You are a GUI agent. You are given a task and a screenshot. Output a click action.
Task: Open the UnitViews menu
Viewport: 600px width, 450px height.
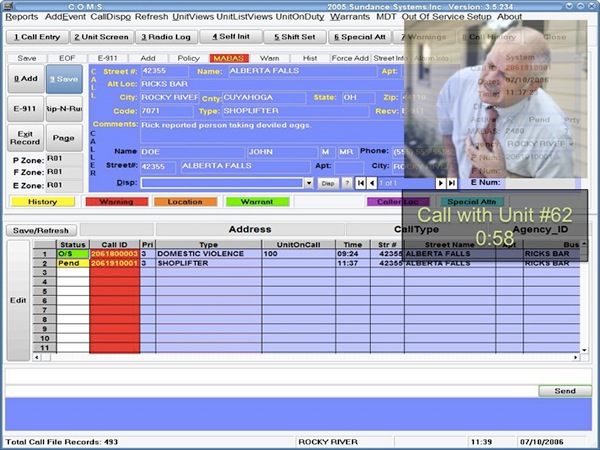[193, 17]
